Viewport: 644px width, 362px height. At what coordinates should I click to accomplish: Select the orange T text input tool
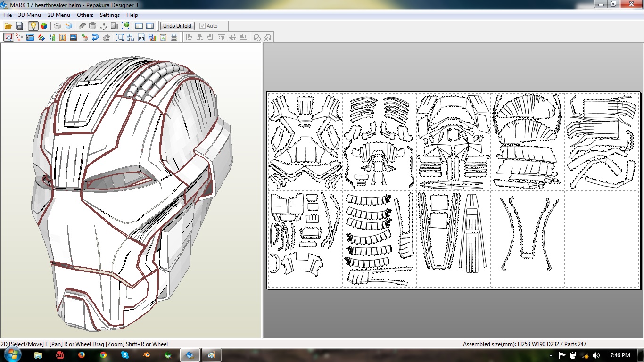(x=63, y=37)
